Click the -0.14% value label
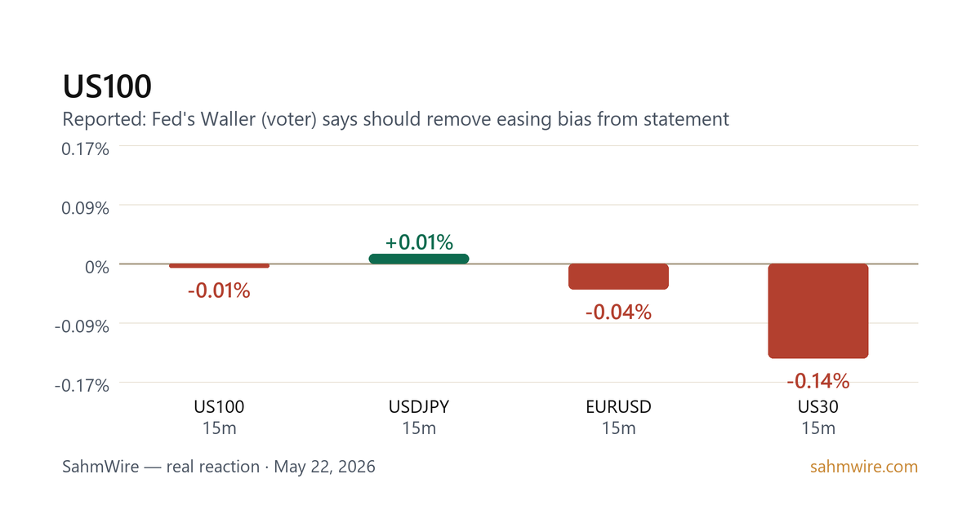 (818, 380)
